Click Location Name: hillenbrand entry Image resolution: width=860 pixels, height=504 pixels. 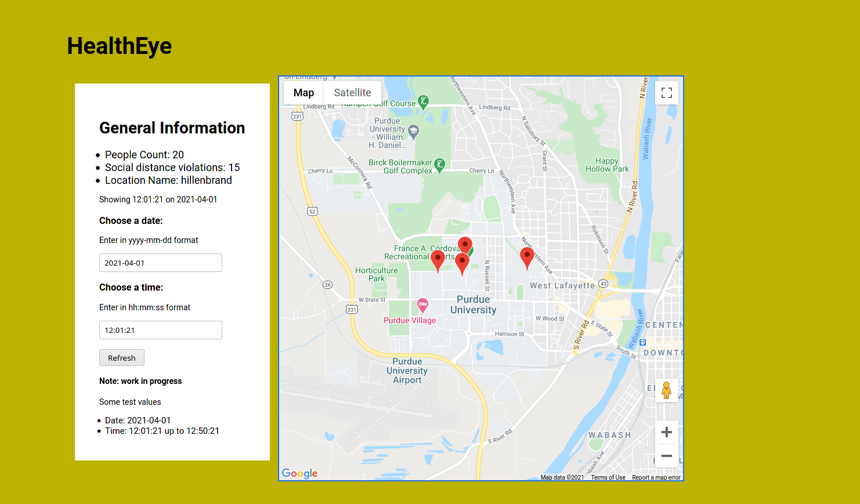coord(168,180)
